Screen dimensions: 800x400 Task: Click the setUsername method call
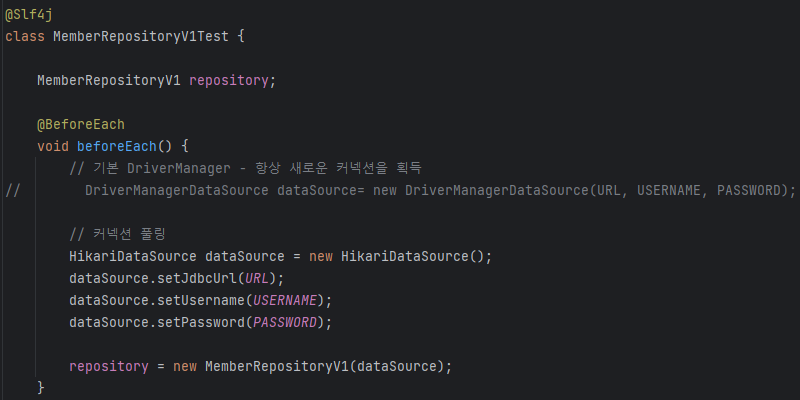201,300
